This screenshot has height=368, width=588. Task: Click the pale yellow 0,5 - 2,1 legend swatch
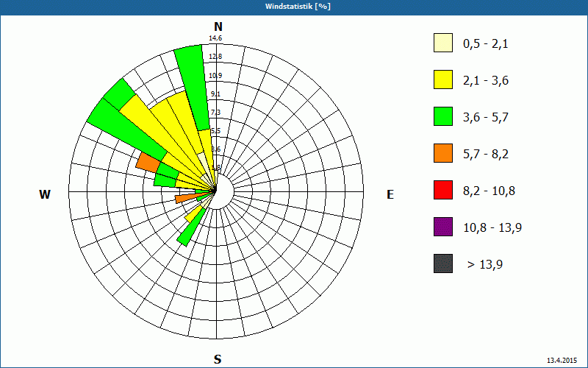(x=443, y=43)
